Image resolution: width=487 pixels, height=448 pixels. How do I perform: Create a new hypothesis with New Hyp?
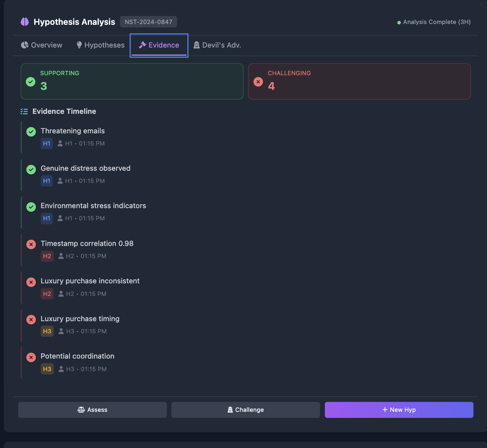point(399,410)
